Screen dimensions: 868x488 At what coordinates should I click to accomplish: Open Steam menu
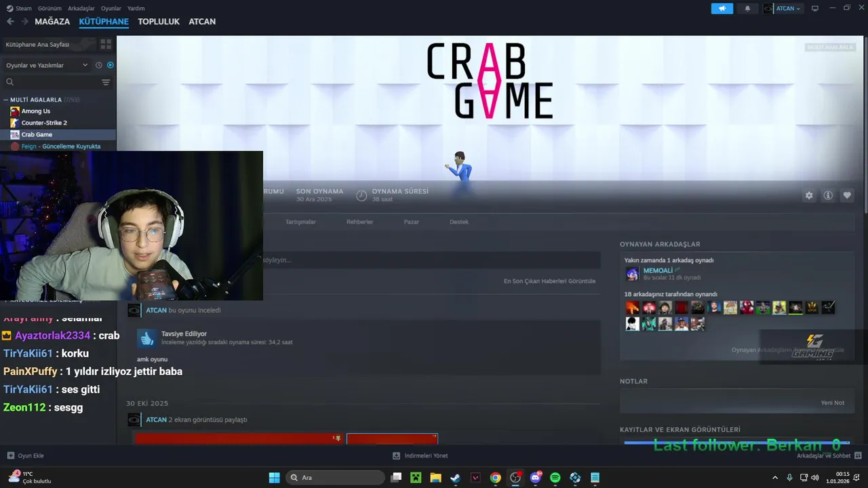click(20, 8)
